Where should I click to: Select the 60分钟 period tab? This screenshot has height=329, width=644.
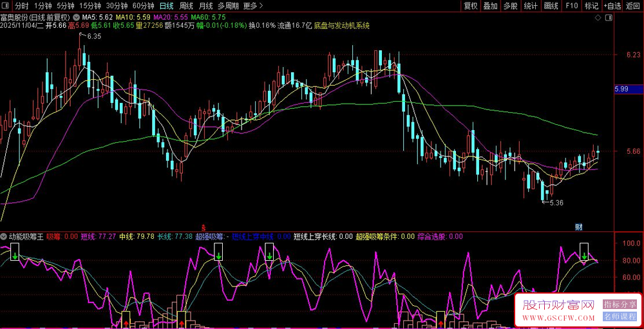tap(144, 6)
